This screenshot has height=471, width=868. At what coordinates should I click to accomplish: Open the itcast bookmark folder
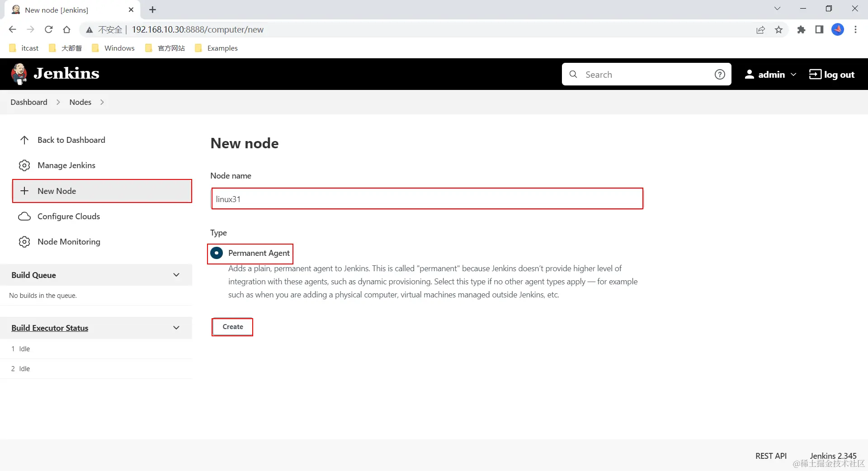[24, 48]
